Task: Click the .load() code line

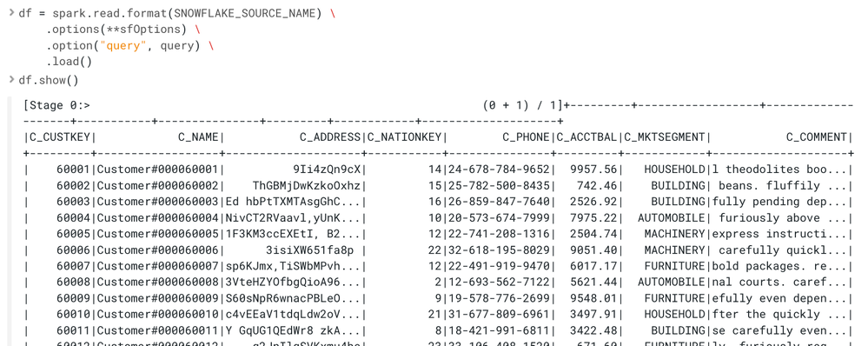Action: (x=70, y=62)
